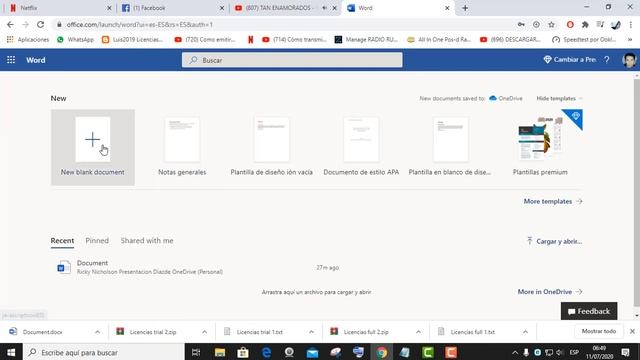The image size is (640, 360).
Task: Open the help question mark icon
Action: pyautogui.click(x=607, y=60)
